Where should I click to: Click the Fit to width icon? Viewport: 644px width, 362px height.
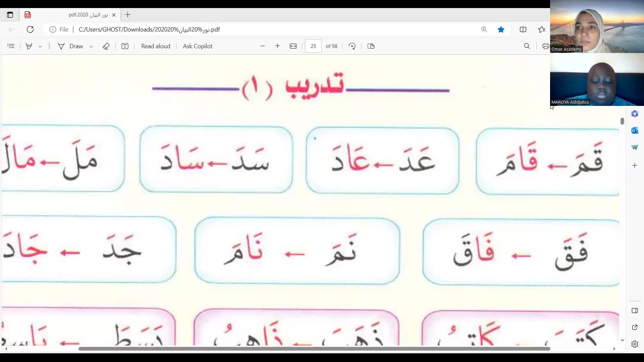(x=293, y=46)
